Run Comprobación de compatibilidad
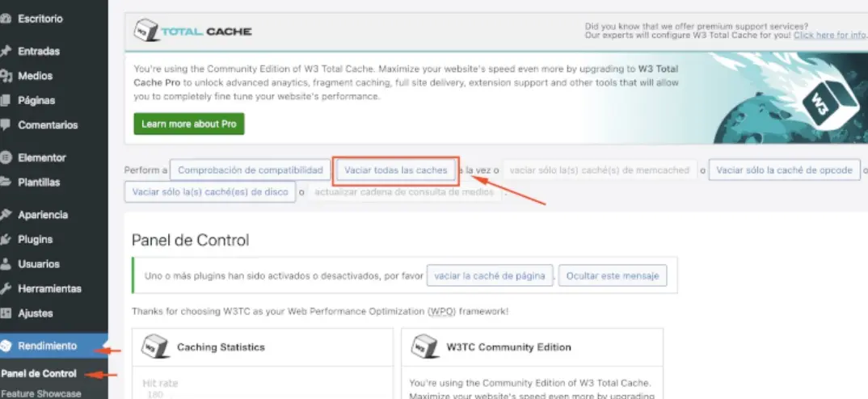This screenshot has width=868, height=399. [251, 170]
